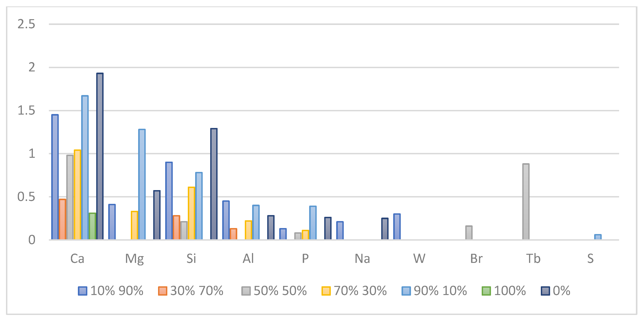
Task: Click the light blue 90% 10% legend swatch
Action: click(406, 291)
